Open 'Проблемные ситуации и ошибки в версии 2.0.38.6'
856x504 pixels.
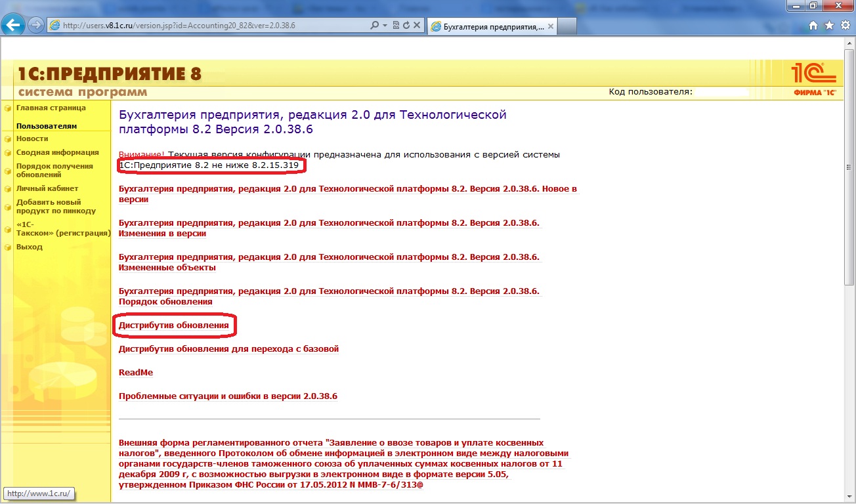pos(228,396)
